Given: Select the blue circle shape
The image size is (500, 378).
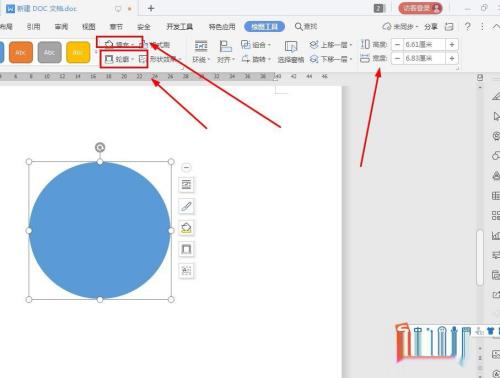Looking at the screenshot, I should pyautogui.click(x=100, y=230).
